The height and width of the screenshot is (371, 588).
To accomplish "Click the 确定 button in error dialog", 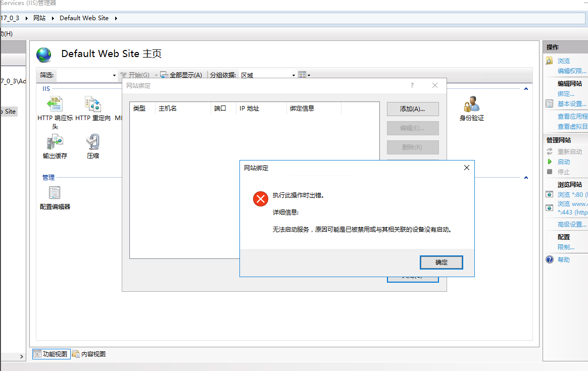I will coord(441,262).
